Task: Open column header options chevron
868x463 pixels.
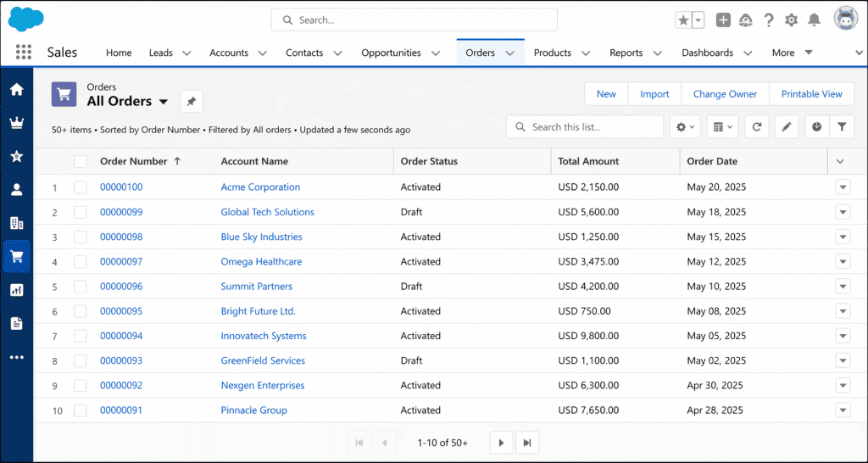Action: point(840,161)
